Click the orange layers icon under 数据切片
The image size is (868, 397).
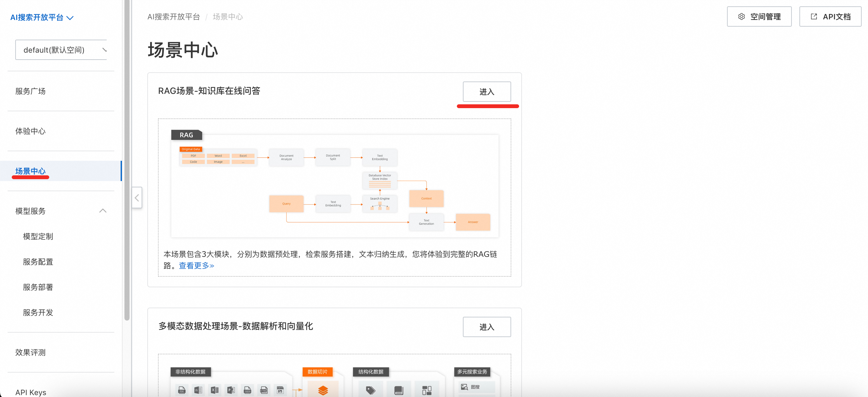point(323,390)
